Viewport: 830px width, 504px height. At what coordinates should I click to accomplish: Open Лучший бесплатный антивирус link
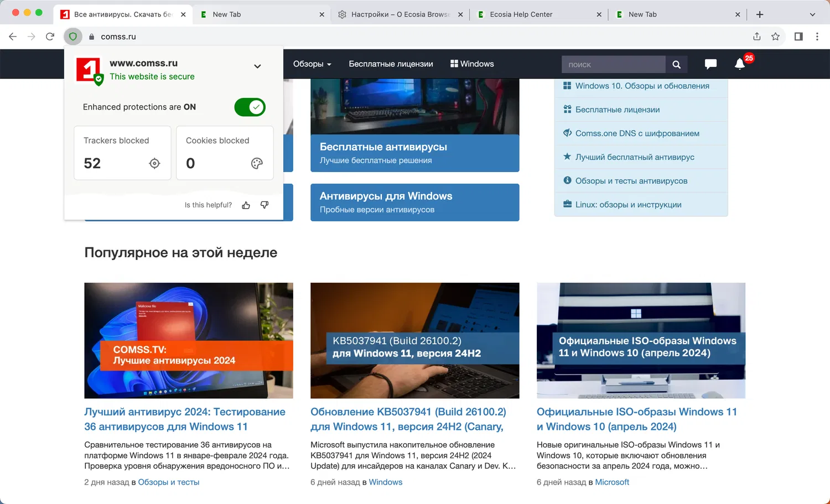635,157
